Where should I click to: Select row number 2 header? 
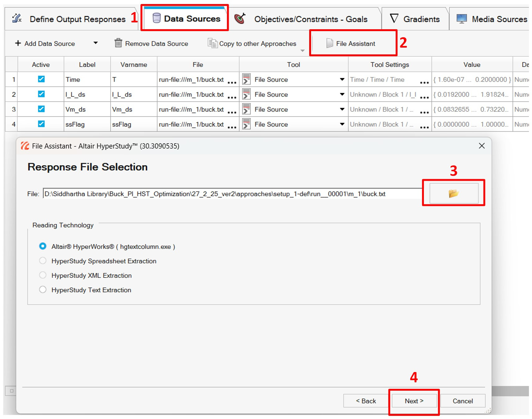pyautogui.click(x=11, y=94)
